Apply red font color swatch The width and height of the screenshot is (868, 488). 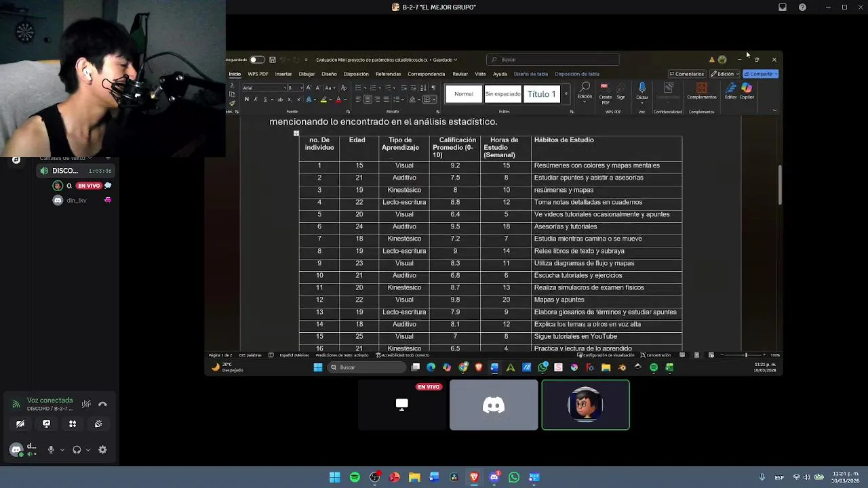338,100
